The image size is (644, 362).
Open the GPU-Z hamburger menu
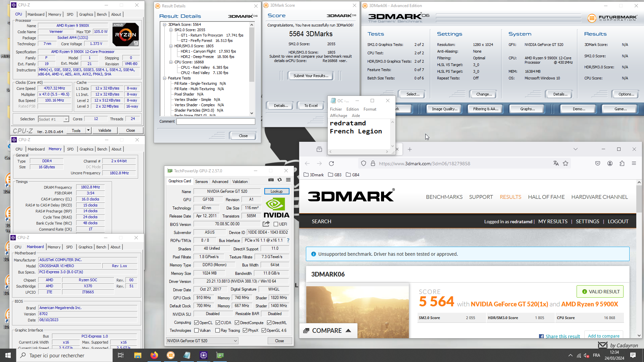[288, 180]
